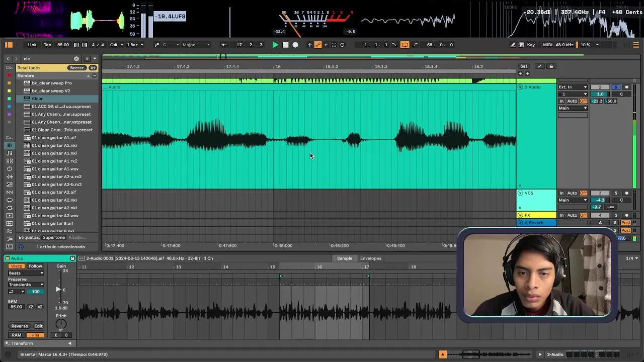The image size is (644, 362).
Task: Adjust the clip Gain slider
Action: pyautogui.click(x=59, y=290)
